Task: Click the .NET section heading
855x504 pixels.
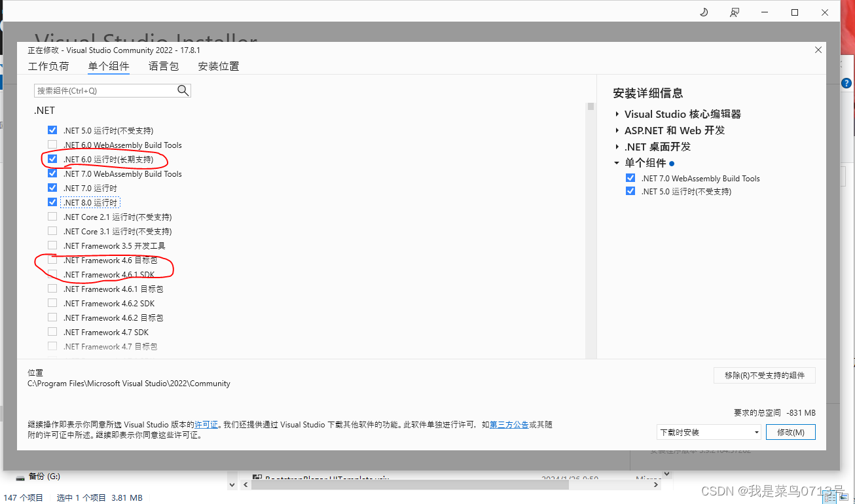Action: tap(45, 111)
